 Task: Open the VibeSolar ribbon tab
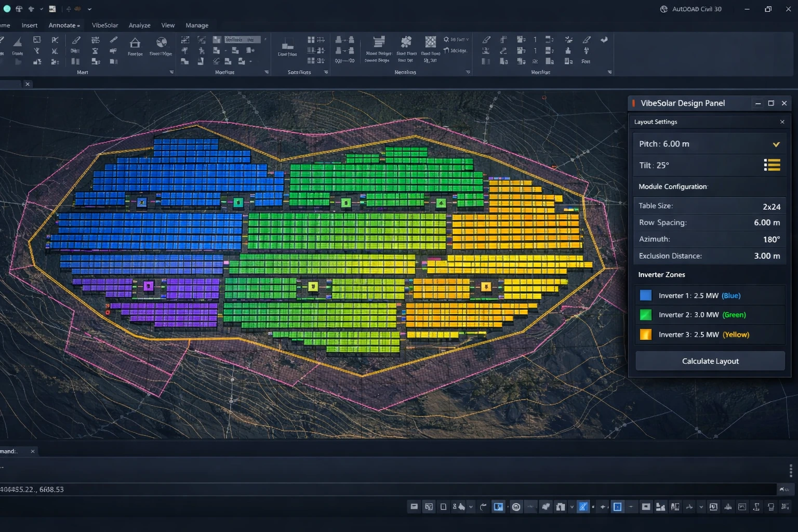coord(105,25)
